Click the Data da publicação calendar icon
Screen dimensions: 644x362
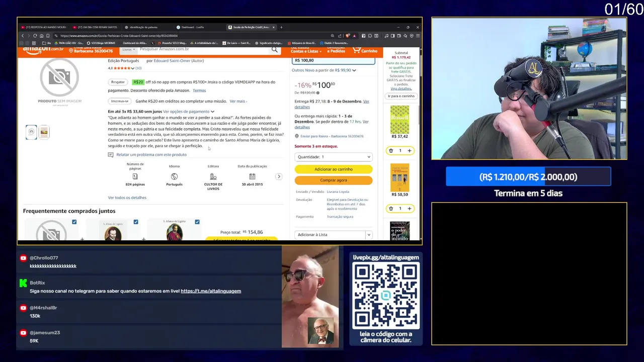252,176
